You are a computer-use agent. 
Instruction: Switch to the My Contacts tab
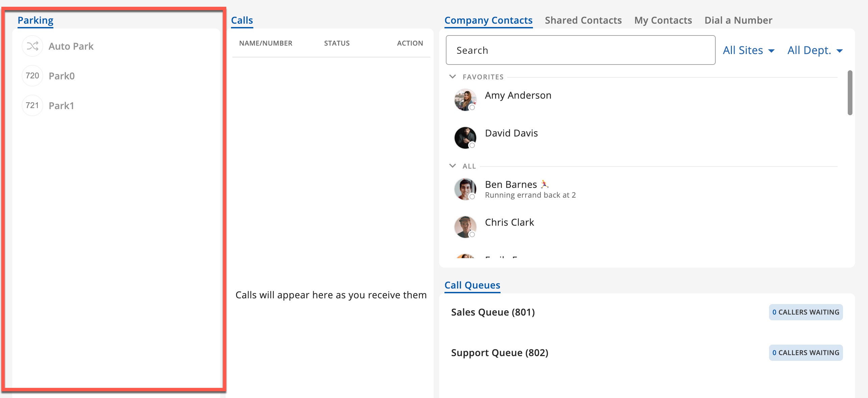(x=663, y=20)
